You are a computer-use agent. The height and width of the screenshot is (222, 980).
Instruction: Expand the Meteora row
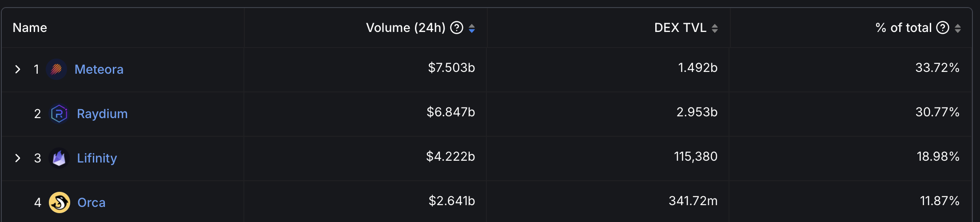(18, 69)
